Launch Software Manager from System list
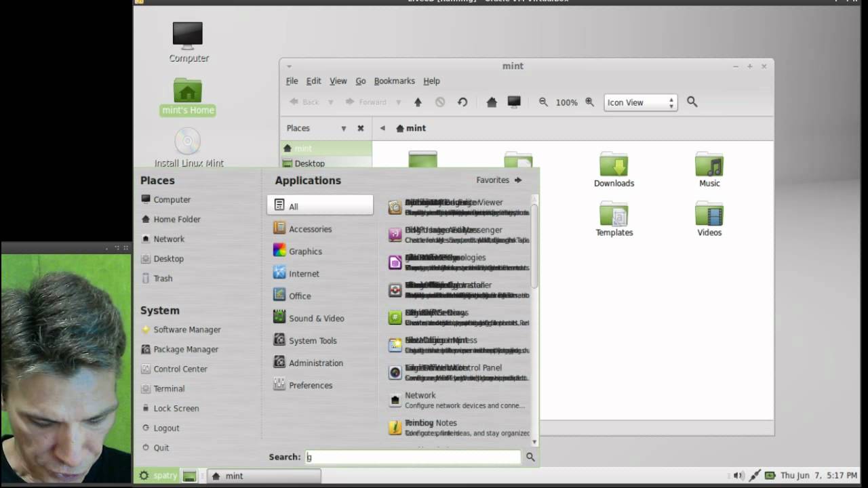This screenshot has height=488, width=868. pos(180,329)
